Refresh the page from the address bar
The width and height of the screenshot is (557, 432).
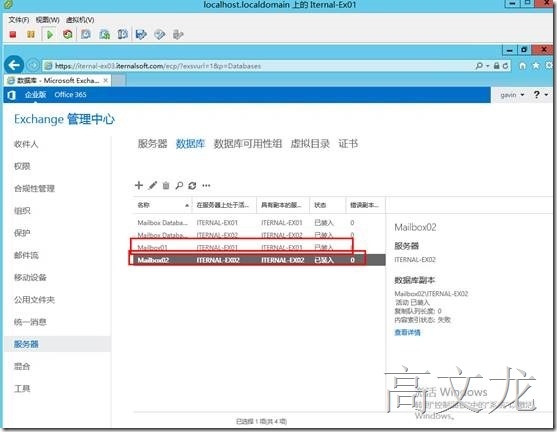(x=505, y=66)
